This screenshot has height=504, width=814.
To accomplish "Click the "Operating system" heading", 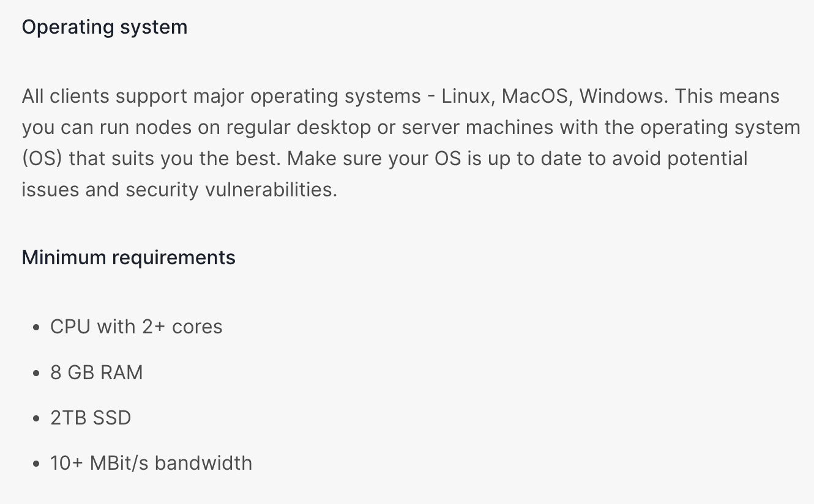I will point(104,28).
